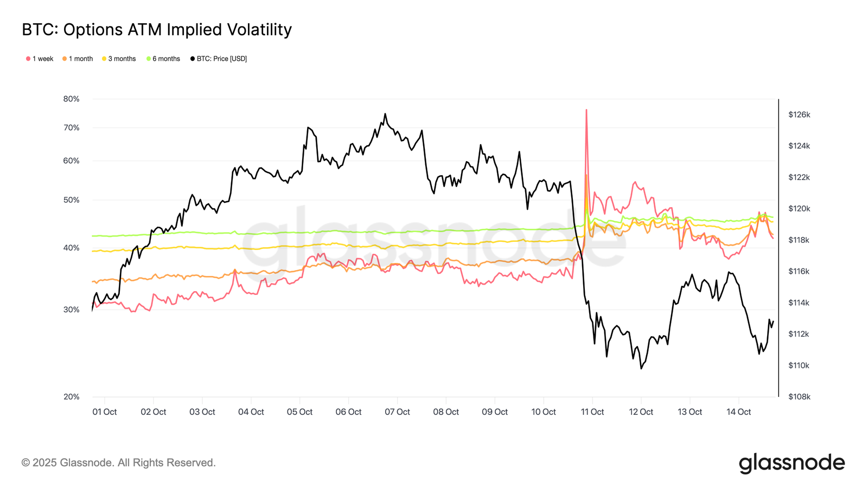Click the chart title BTC: Options ATM Implied Volatility
Image resolution: width=868 pixels, height=488 pixels.
(x=157, y=29)
